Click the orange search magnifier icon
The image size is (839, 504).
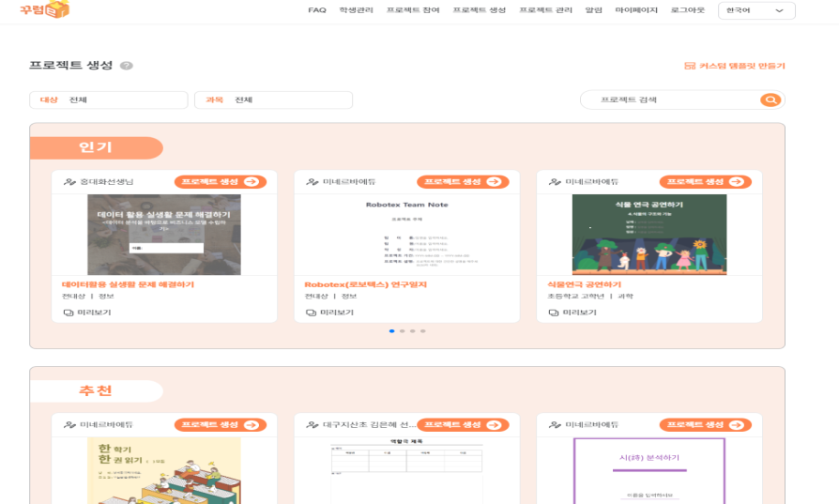(x=770, y=100)
